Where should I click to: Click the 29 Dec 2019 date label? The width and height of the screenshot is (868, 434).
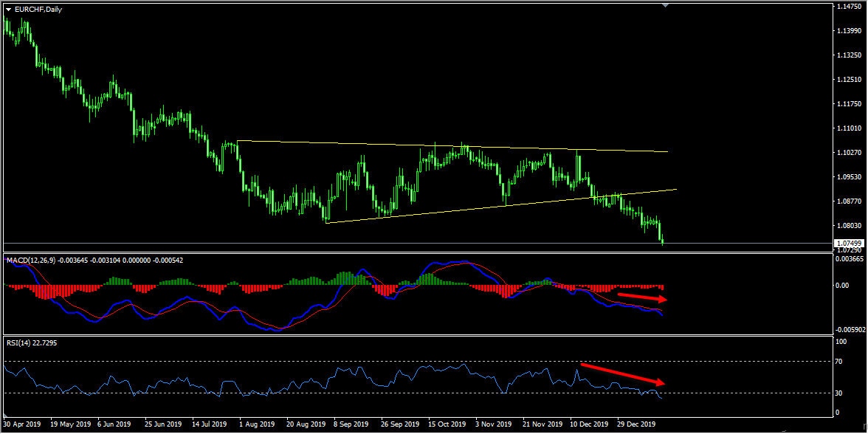point(638,424)
